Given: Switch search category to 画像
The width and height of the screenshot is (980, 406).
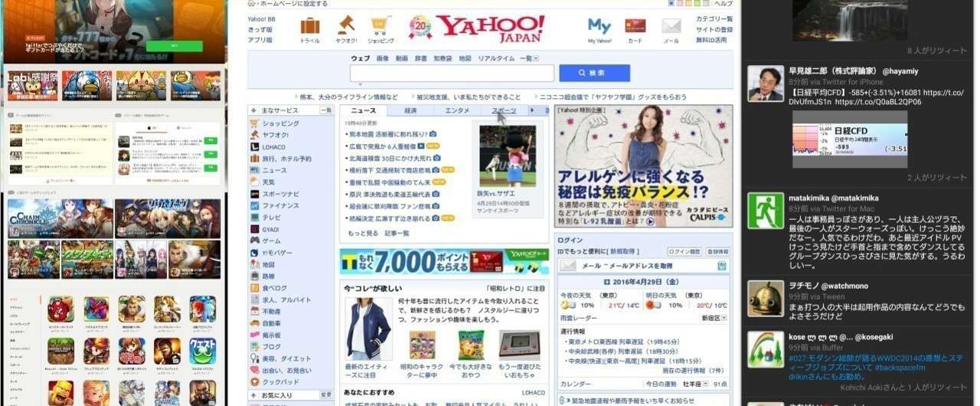Looking at the screenshot, I should 383,58.
